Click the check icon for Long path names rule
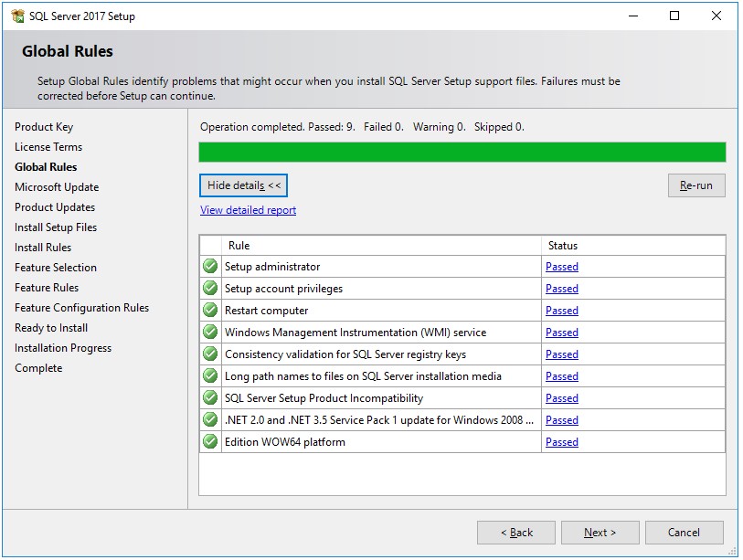 click(210, 376)
